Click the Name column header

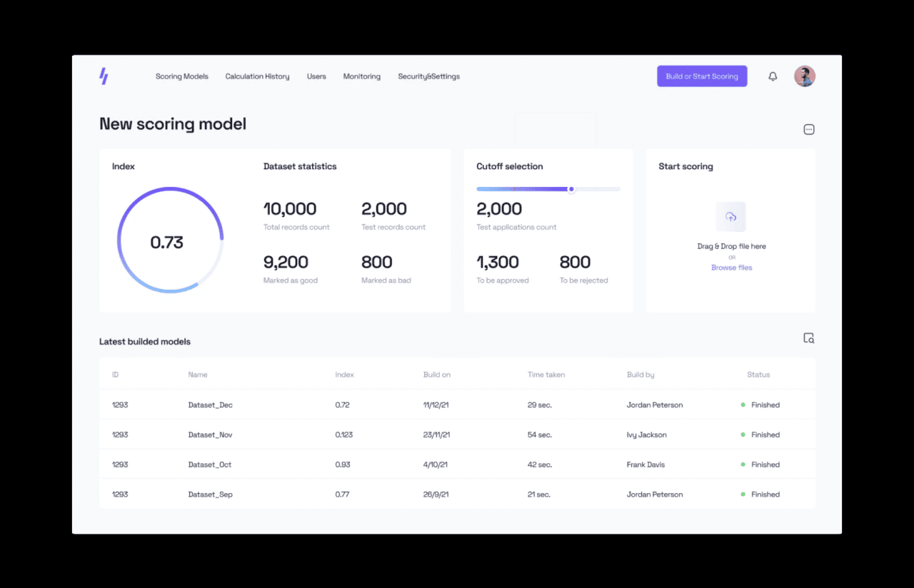point(198,375)
